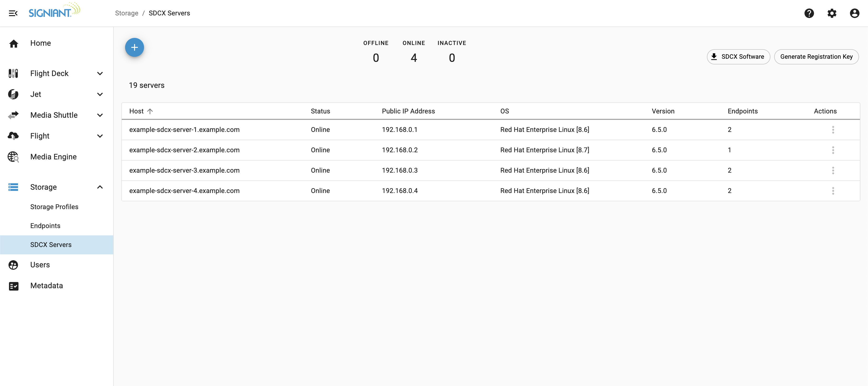Open actions menu for example-sdcx-server-3

pos(833,171)
